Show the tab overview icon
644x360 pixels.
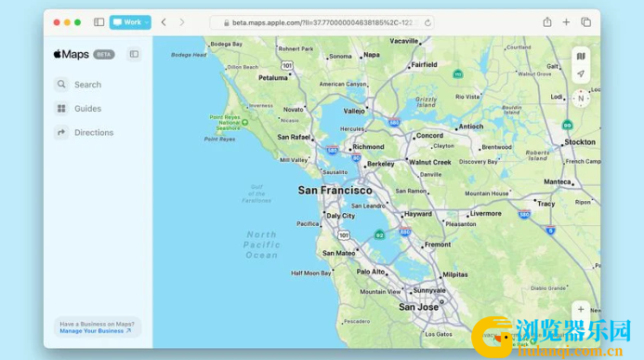click(x=585, y=22)
